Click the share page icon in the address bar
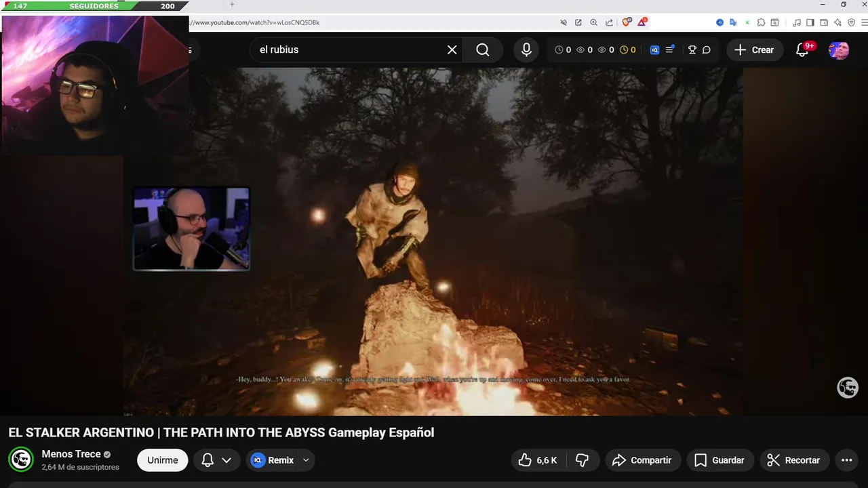This screenshot has width=868, height=488. tap(609, 22)
